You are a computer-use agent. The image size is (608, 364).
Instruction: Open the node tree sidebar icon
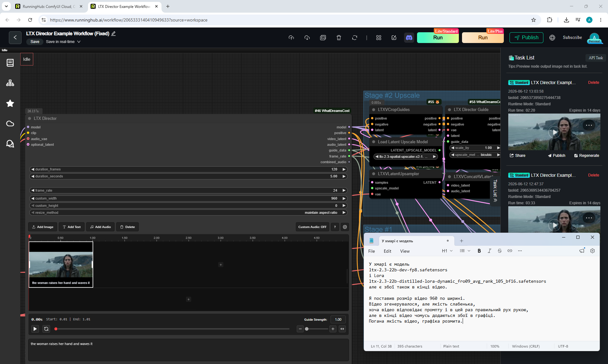(x=10, y=83)
